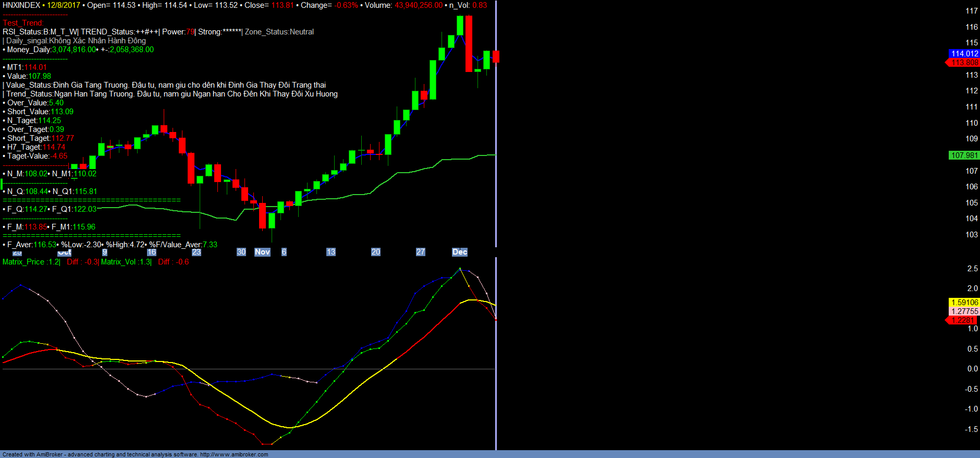
Task: Click the pink 1.27755 indicator label
Action: (964, 311)
